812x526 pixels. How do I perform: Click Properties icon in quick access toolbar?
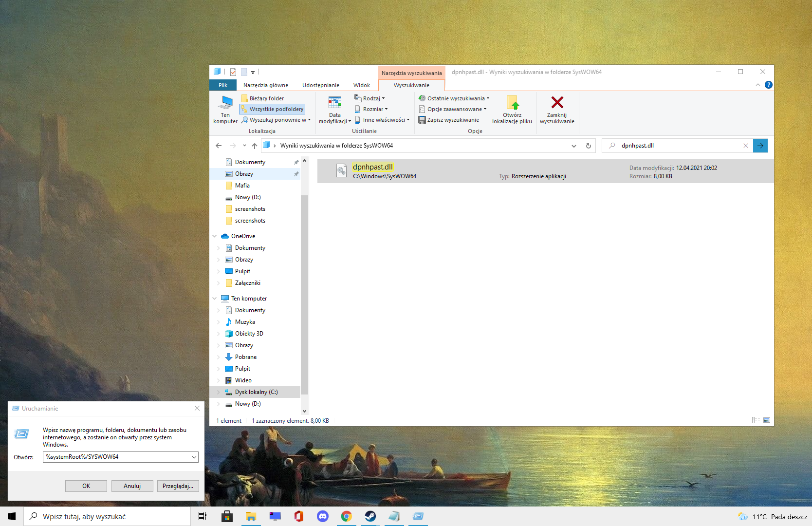pyautogui.click(x=233, y=72)
